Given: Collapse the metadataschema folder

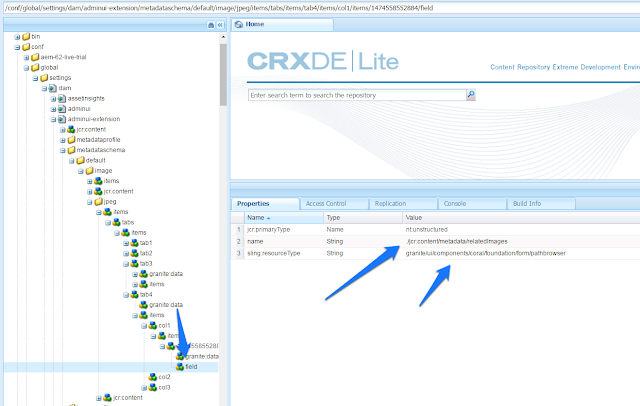Looking at the screenshot, I should (x=62, y=150).
